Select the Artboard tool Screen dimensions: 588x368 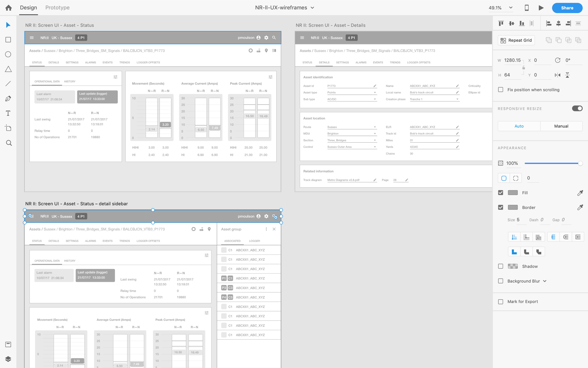[x=8, y=128]
